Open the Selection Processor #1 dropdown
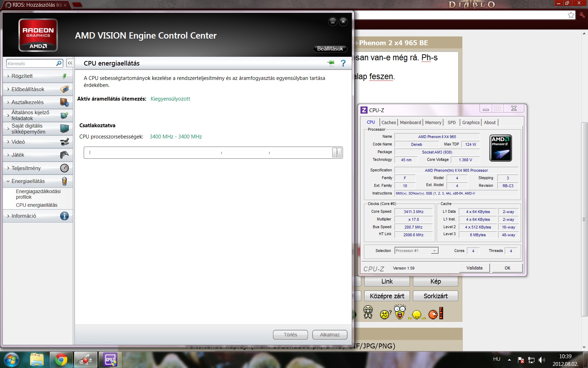 (416, 251)
